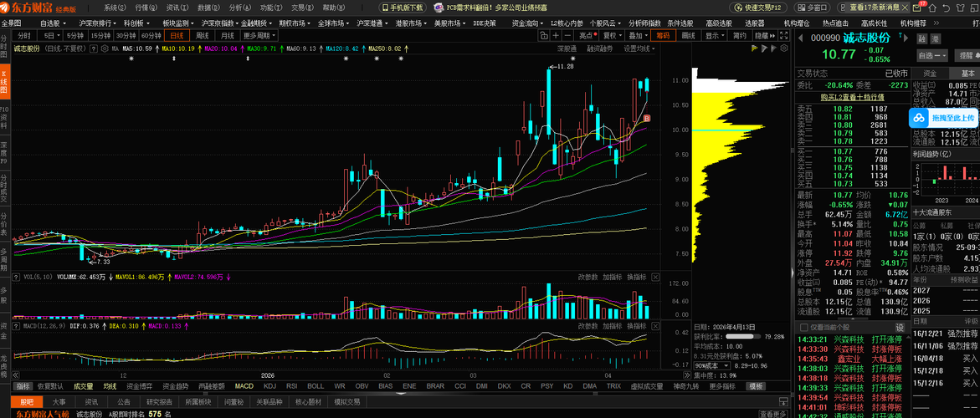Toggle 高点 highlights button
This screenshot has width=980, height=418.
point(587,36)
